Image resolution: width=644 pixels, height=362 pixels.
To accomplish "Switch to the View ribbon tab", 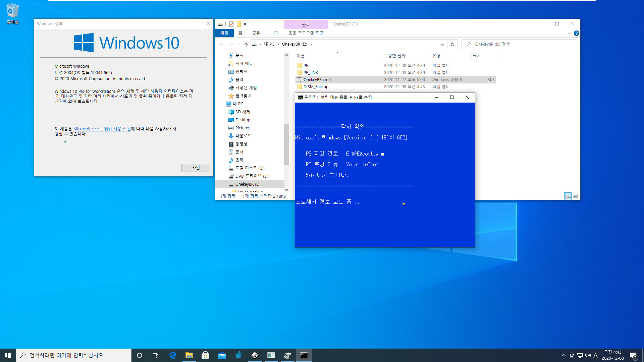I will tap(274, 33).
